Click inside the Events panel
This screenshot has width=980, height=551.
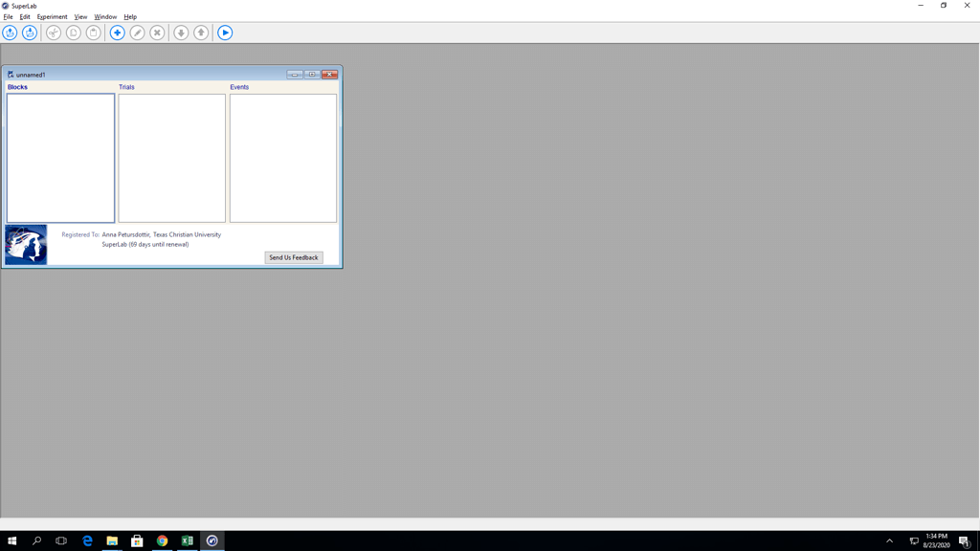coord(282,158)
